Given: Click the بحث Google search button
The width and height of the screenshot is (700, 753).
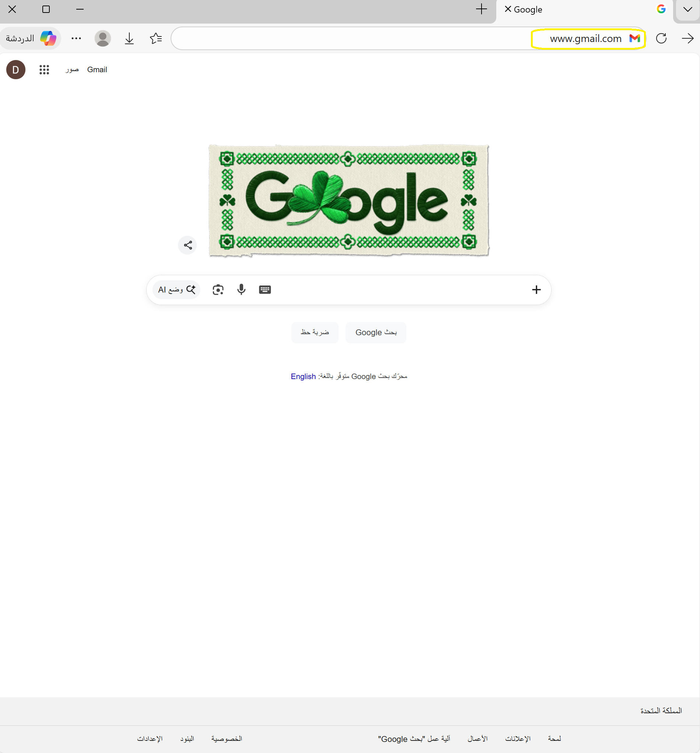Looking at the screenshot, I should pyautogui.click(x=376, y=333).
